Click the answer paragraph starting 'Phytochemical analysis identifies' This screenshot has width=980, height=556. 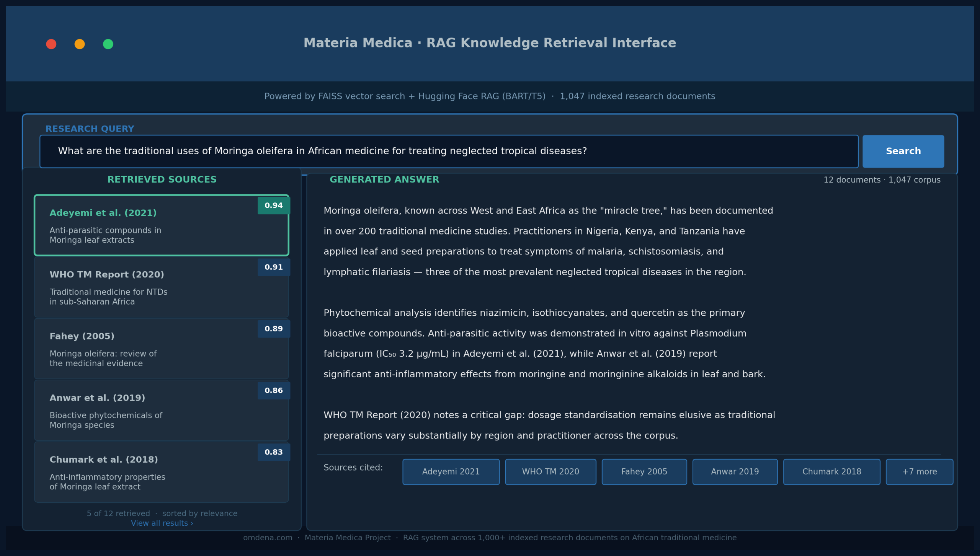(x=544, y=344)
